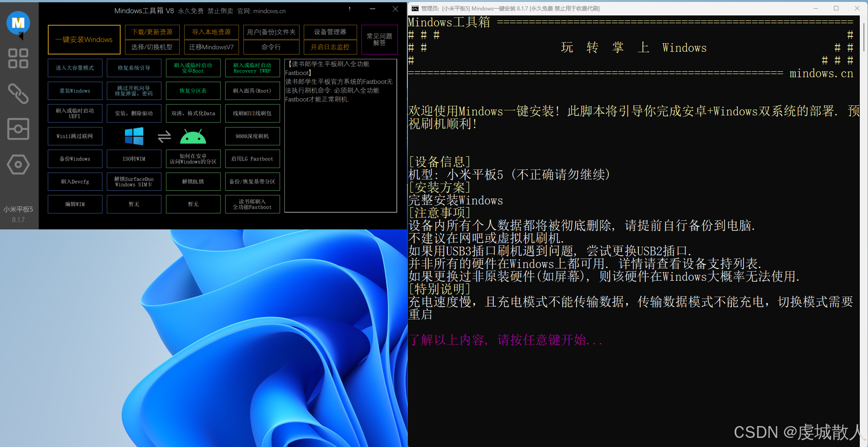Click the swap arrows icon

click(164, 136)
